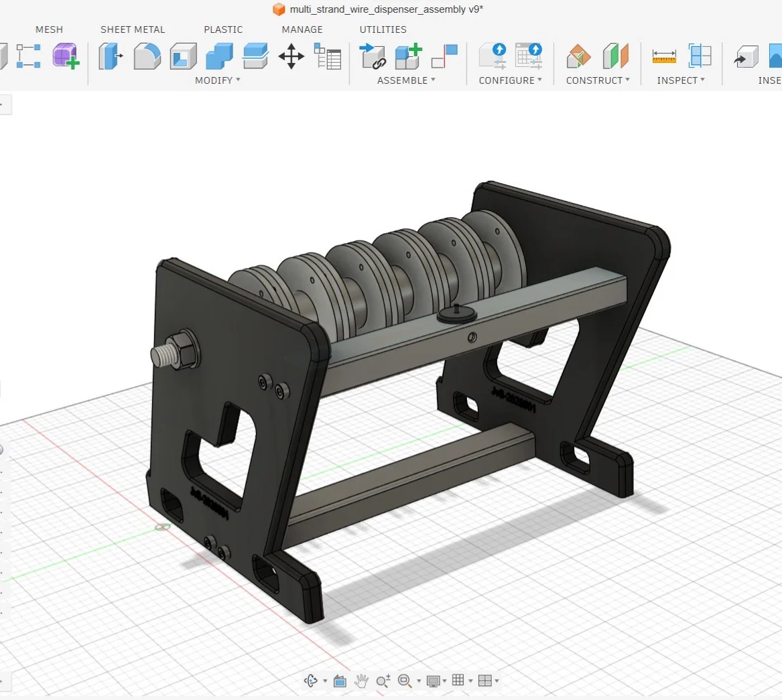The width and height of the screenshot is (782, 700).
Task: Expand the CONSTRUCT panel dropdown
Action: click(598, 80)
